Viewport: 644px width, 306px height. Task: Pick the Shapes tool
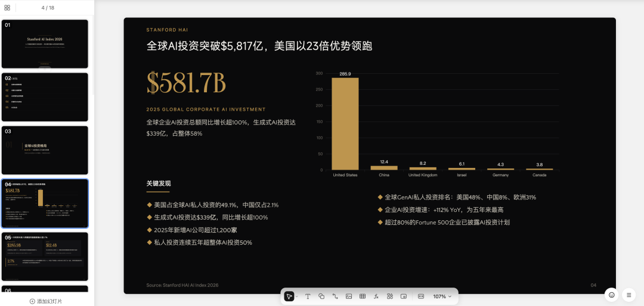[321, 296]
